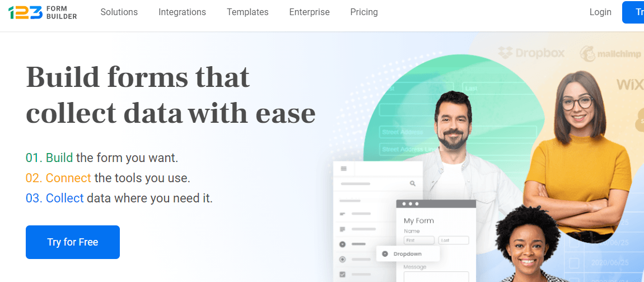Select the radio button field icon in the sidebar

[x=343, y=260]
